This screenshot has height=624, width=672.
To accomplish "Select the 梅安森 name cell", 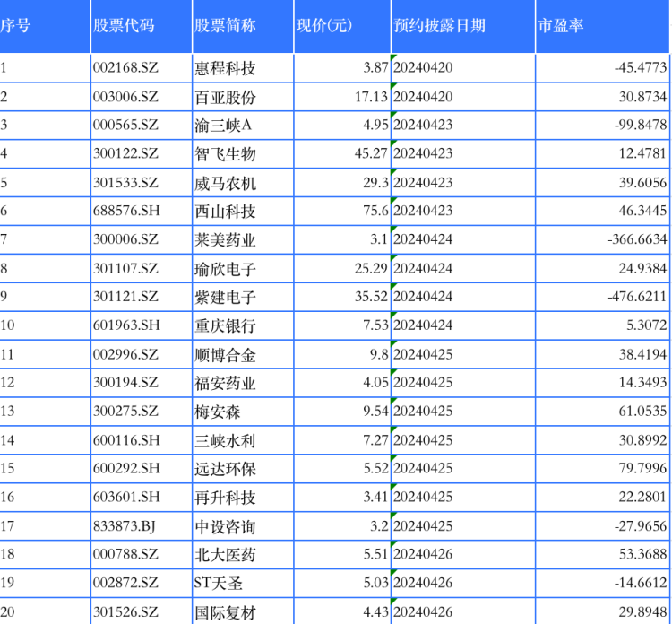I will coord(243,412).
